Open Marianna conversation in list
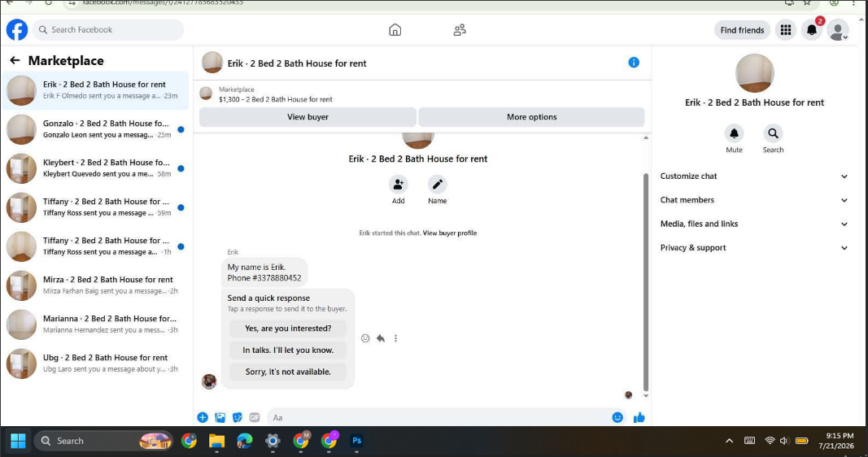868x457 pixels. click(96, 324)
